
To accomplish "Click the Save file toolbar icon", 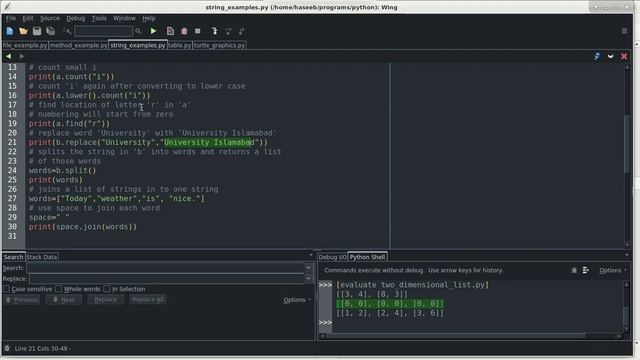I will pyautogui.click(x=37, y=31).
